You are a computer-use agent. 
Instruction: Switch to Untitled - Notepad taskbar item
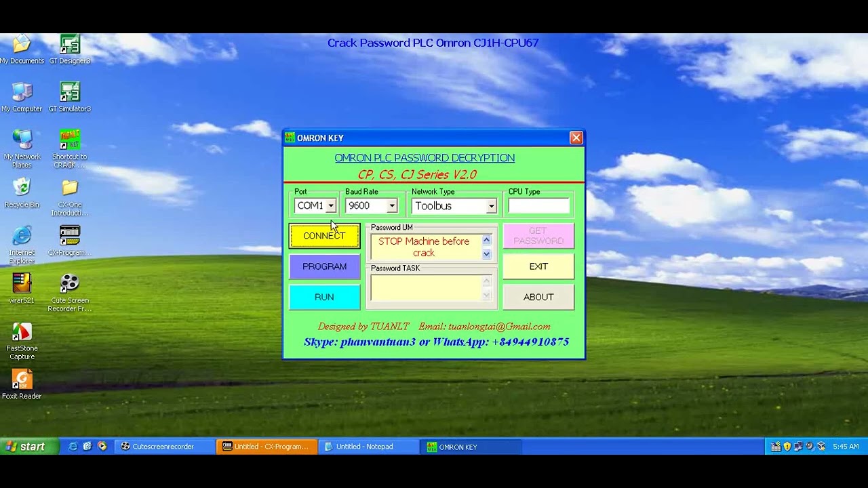pos(368,447)
